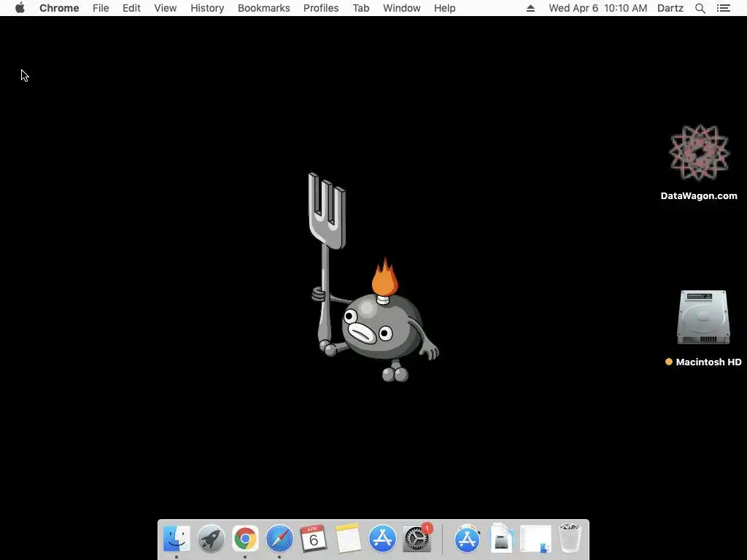Open the File menu
This screenshot has height=560, width=747.
(101, 8)
